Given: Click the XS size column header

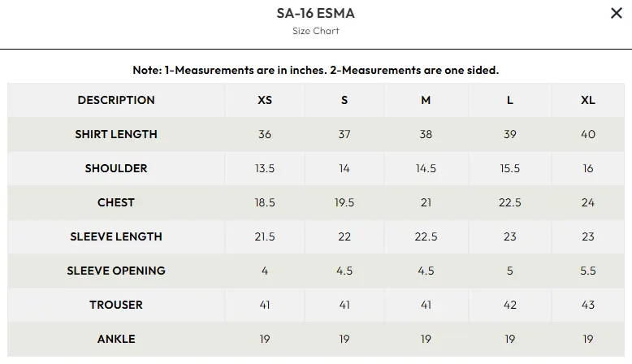Looking at the screenshot, I should pyautogui.click(x=265, y=100).
